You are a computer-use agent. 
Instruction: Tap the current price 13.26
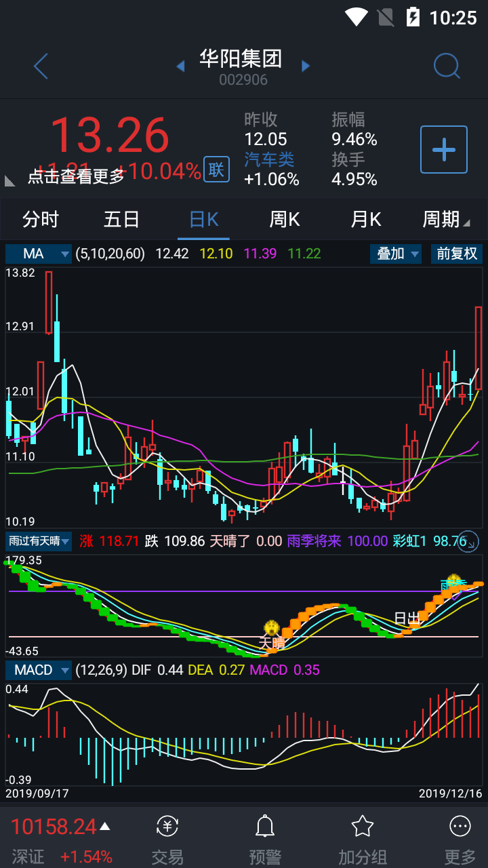[x=109, y=134]
